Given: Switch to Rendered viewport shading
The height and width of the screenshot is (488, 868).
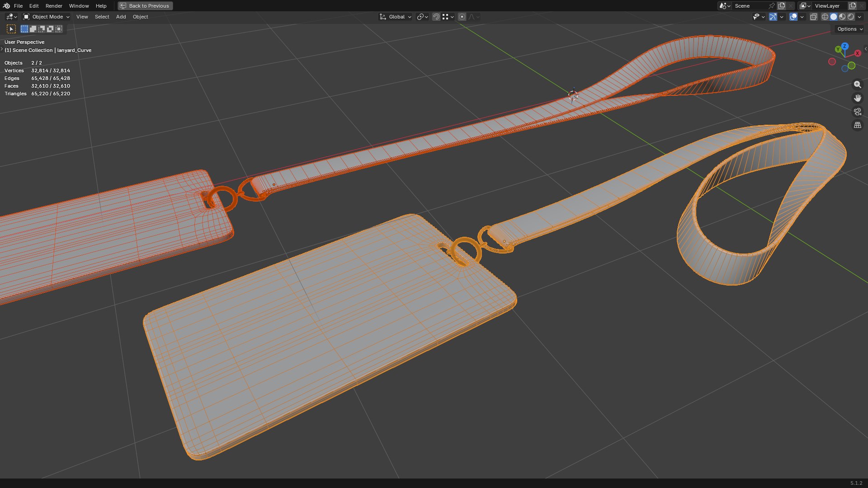Looking at the screenshot, I should click(851, 17).
